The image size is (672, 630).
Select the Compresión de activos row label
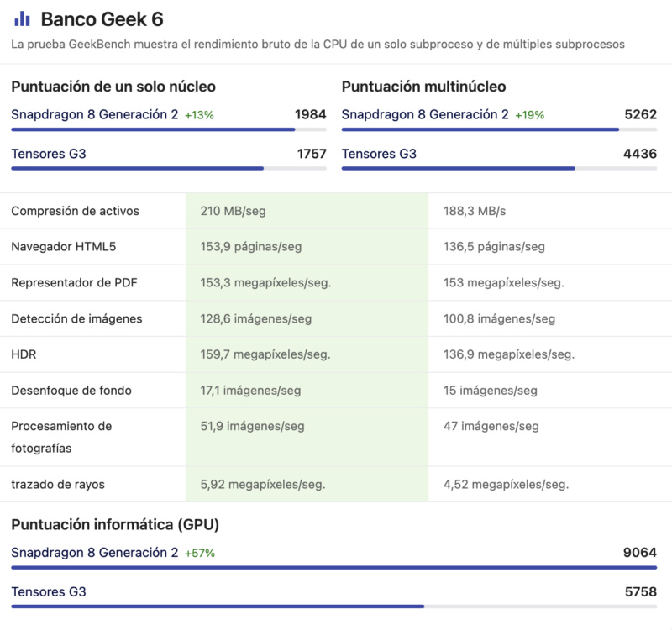75,211
